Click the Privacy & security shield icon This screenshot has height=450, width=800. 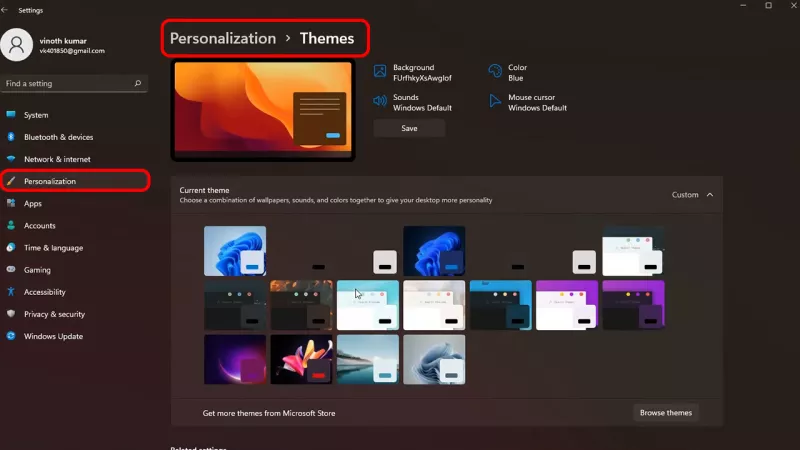pos(11,314)
